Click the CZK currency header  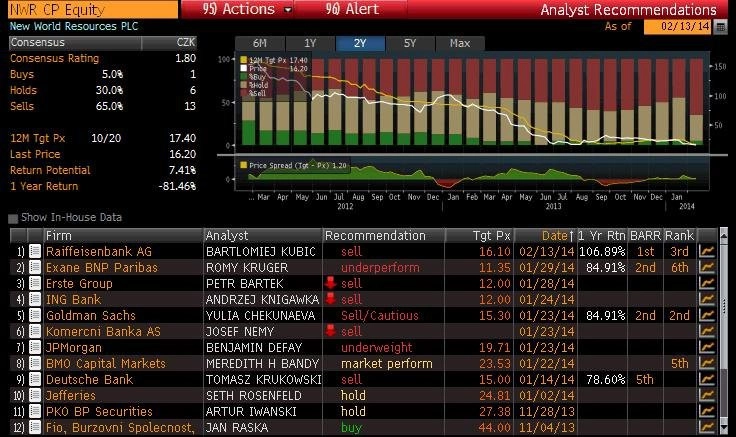(x=186, y=42)
